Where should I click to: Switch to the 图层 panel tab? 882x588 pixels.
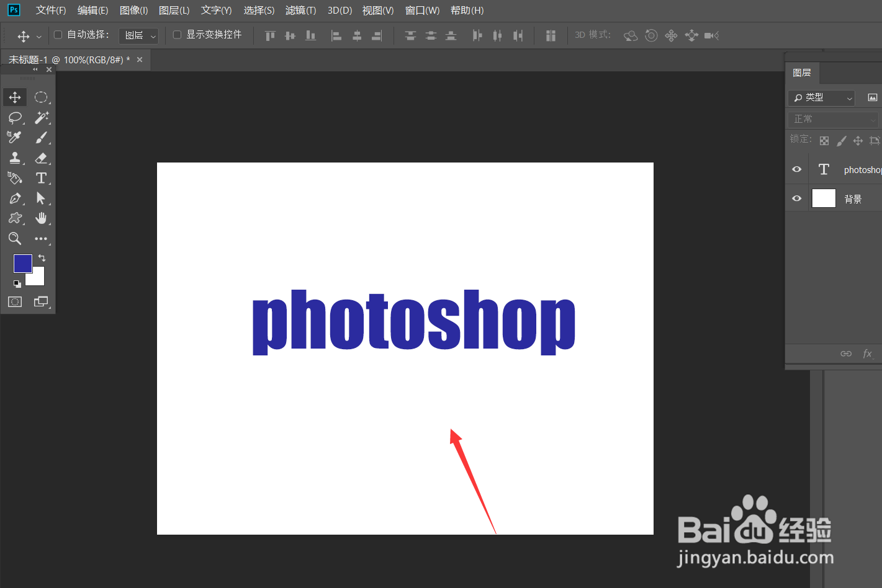point(802,73)
